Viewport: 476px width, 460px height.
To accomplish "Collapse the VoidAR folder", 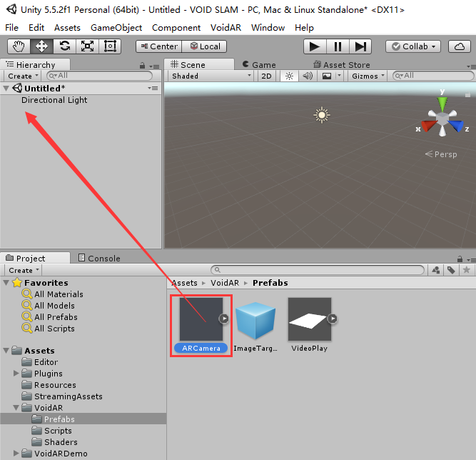I will (x=16, y=408).
